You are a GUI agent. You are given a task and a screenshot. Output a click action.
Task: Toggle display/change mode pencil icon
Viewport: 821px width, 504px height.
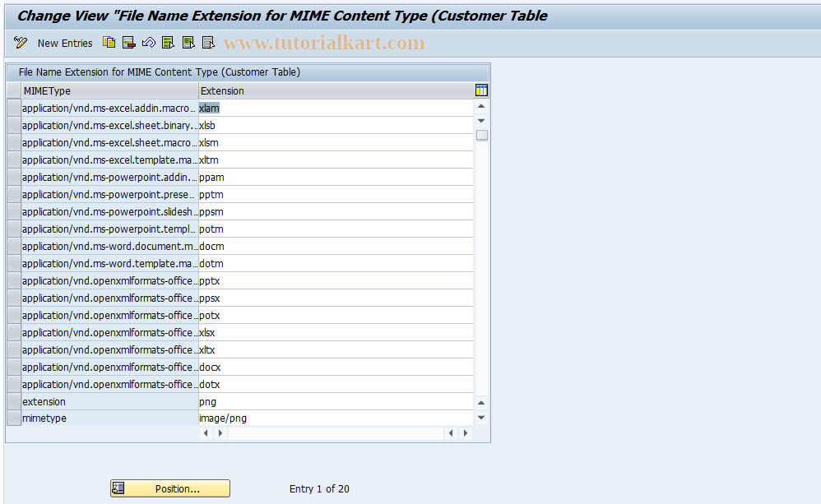[x=21, y=43]
